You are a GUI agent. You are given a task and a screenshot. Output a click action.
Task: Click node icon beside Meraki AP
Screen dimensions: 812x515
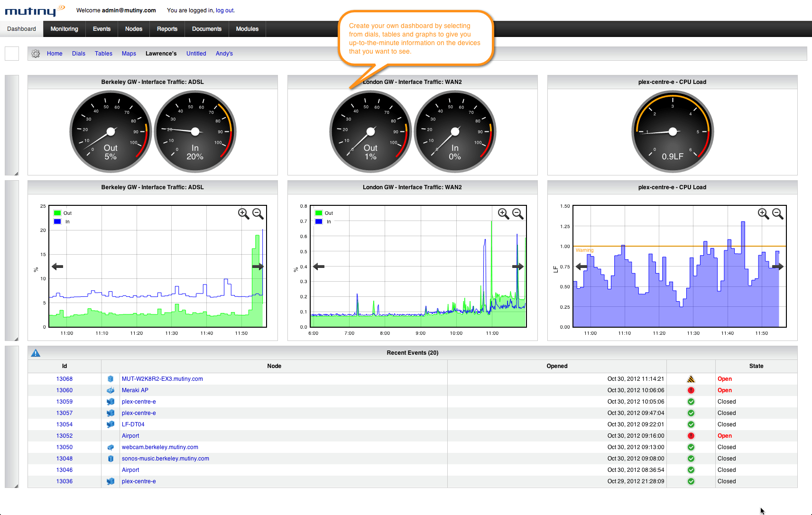(x=111, y=390)
